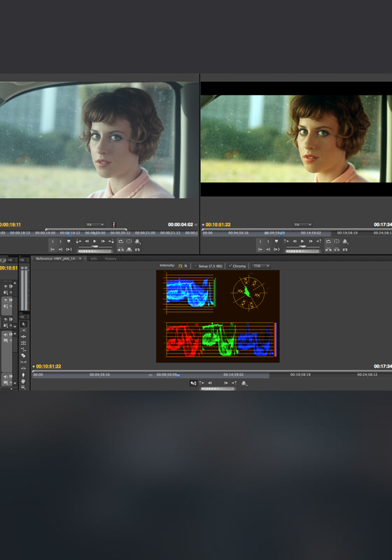The image size is (392, 560).
Task: Set Out point in Source monitor
Action: pos(60,241)
